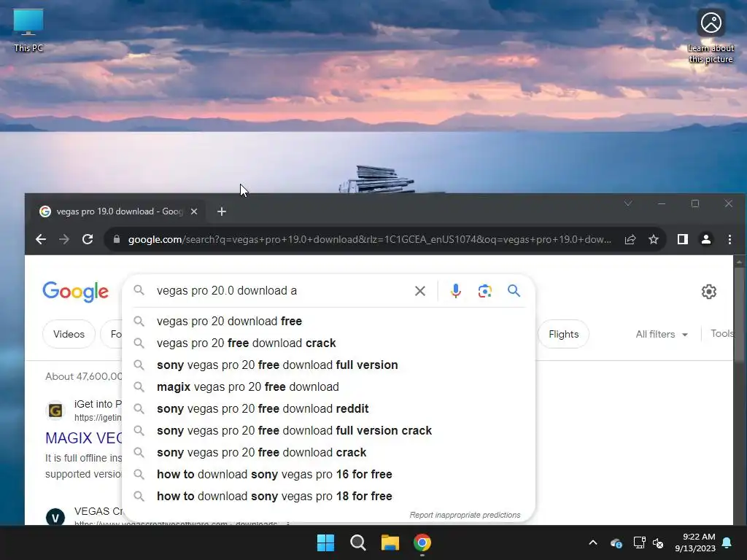Choose 'sony vegas pro 20 free download crack'
Image resolution: width=747 pixels, height=560 pixels.
click(x=329, y=452)
